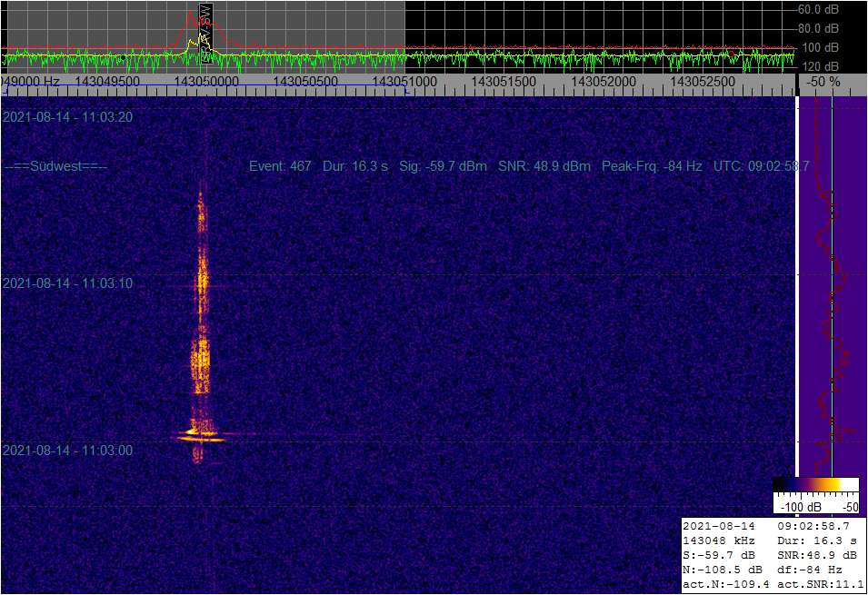Click the -100 dB color scale label
Image resolution: width=868 pixels, height=595 pixels.
801,507
